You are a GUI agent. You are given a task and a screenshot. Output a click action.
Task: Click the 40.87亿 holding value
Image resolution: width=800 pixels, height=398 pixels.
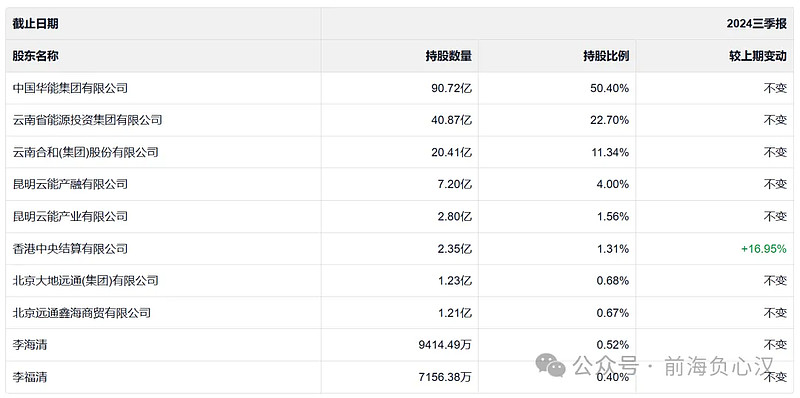click(452, 120)
